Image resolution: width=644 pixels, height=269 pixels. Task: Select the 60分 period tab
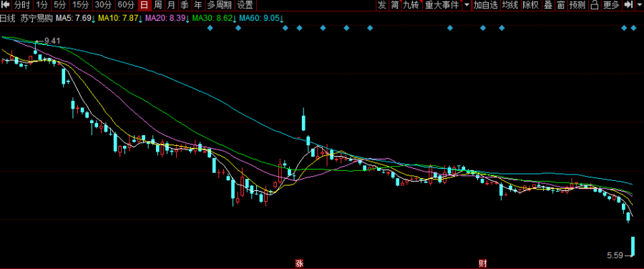click(126, 5)
